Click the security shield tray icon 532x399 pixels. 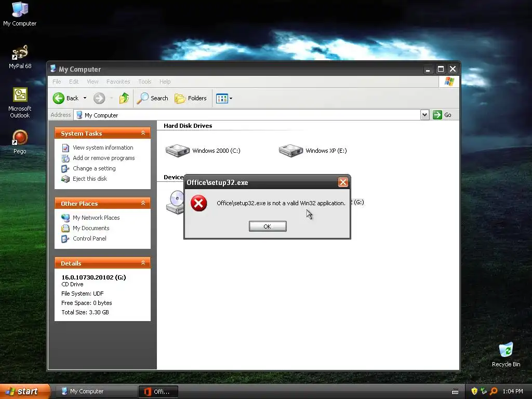(x=474, y=391)
